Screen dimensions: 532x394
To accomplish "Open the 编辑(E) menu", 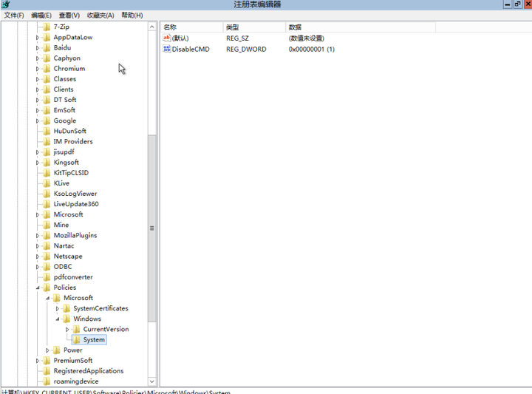I will click(41, 16).
